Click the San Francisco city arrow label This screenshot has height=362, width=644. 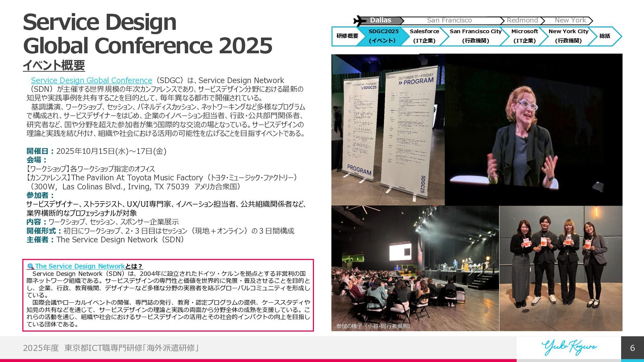[449, 20]
